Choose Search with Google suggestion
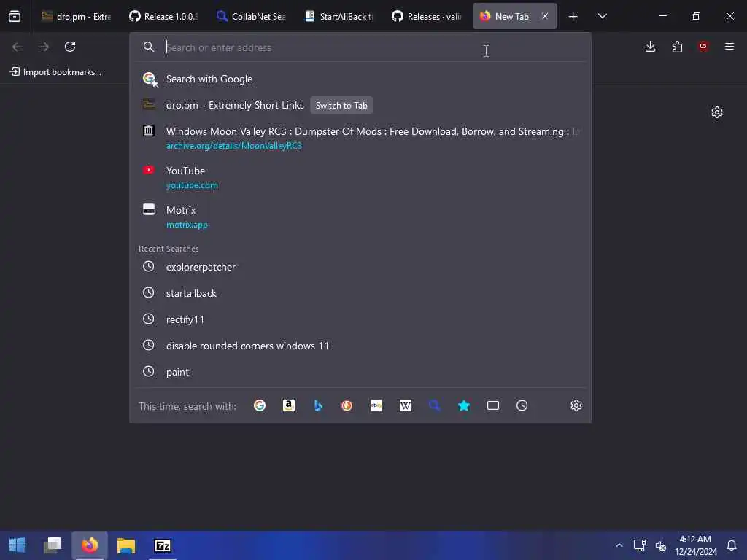747x560 pixels. (360, 79)
